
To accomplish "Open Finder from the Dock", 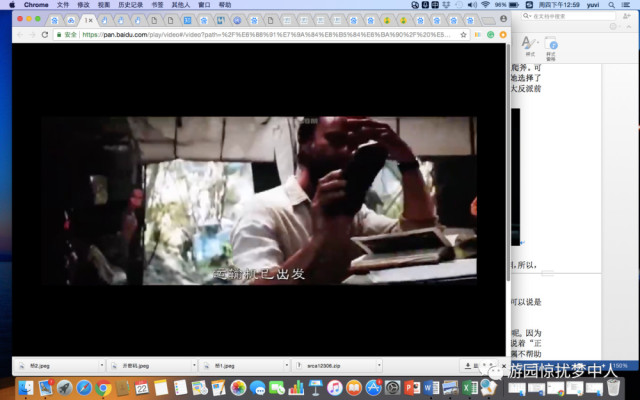I will click(26, 387).
